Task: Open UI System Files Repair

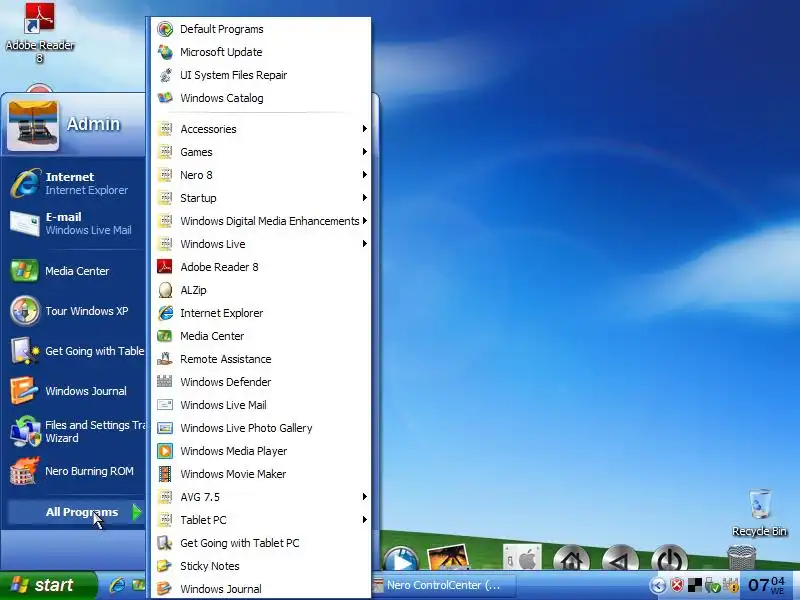Action: click(261, 75)
